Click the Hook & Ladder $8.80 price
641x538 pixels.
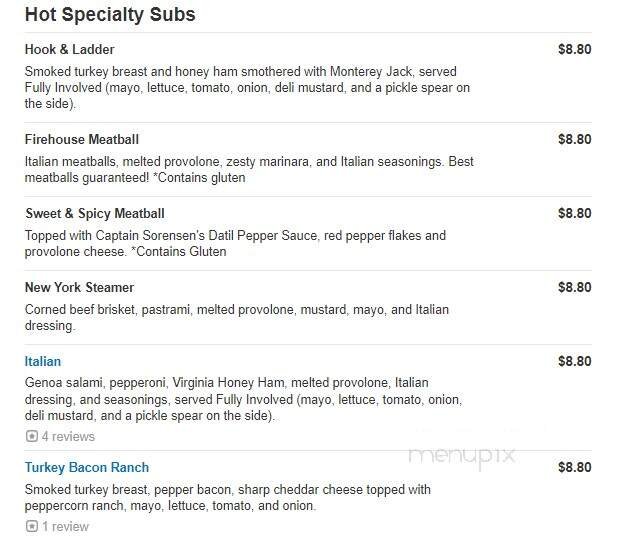click(x=574, y=49)
